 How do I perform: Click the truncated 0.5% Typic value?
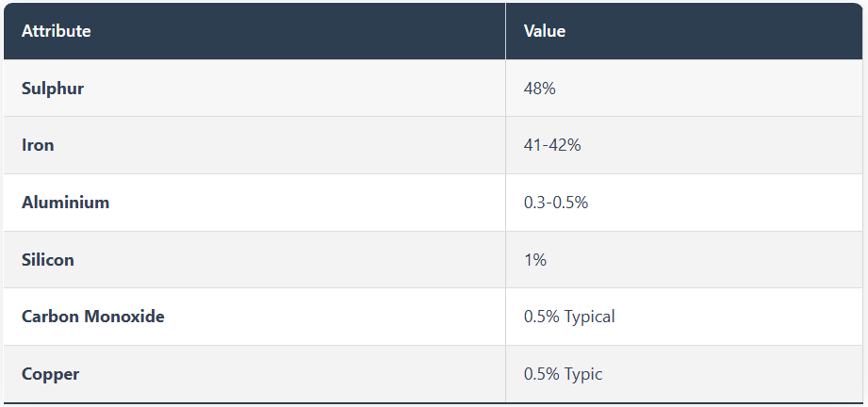pos(563,374)
